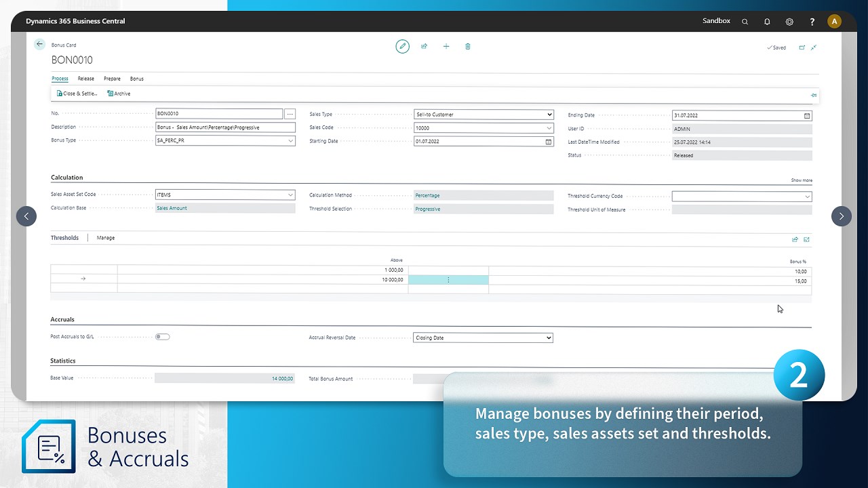Image resolution: width=868 pixels, height=488 pixels.
Task: Click the ADMIN User ID value
Action: click(742, 129)
